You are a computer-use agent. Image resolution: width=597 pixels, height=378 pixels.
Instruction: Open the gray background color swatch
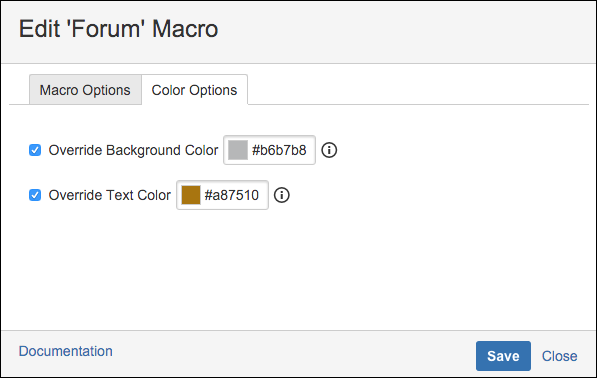[238, 150]
